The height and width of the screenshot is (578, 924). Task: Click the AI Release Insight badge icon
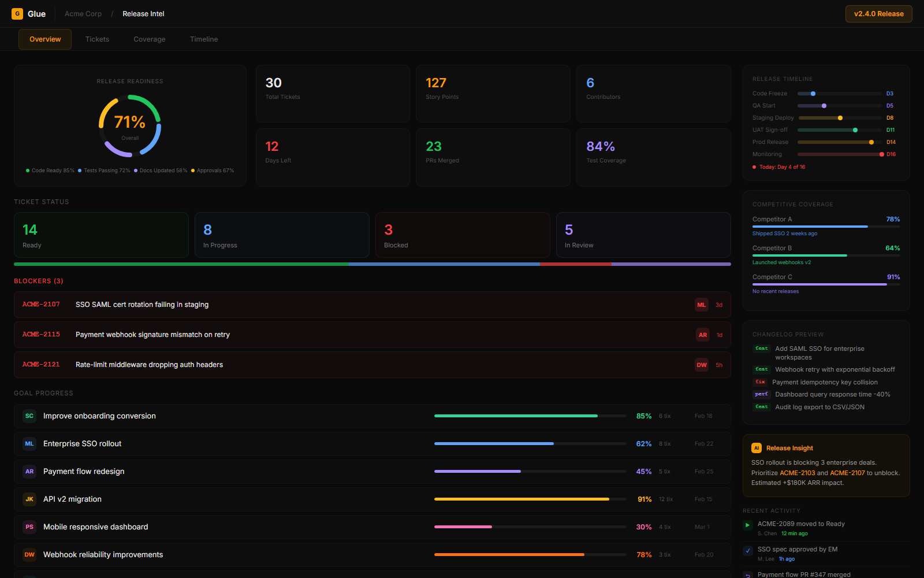click(x=756, y=448)
